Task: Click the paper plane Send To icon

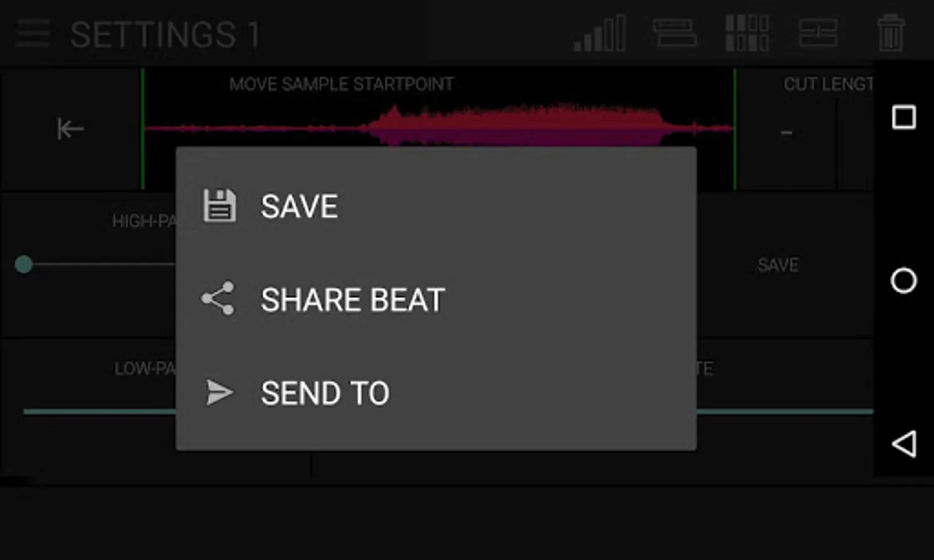Action: pos(219,393)
